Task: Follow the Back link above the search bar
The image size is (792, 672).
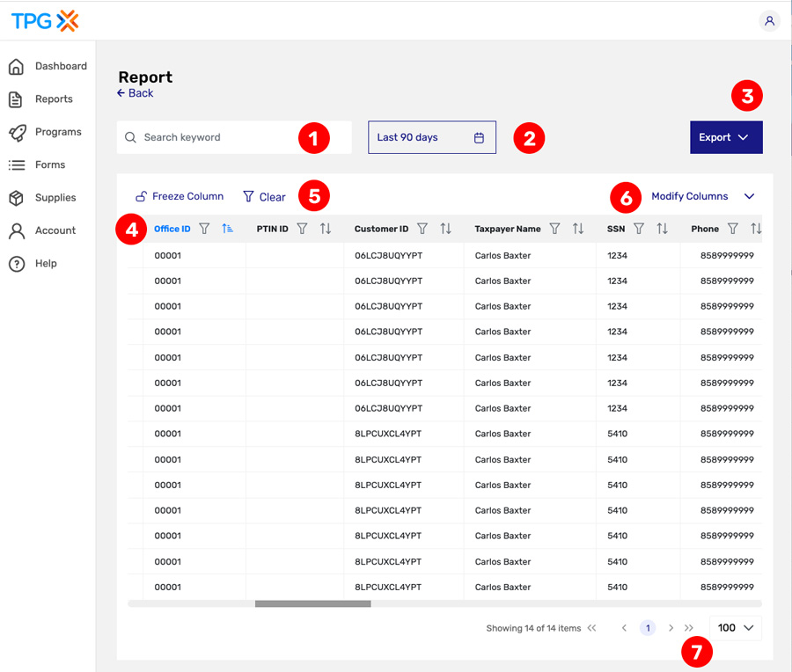Action: 135,92
